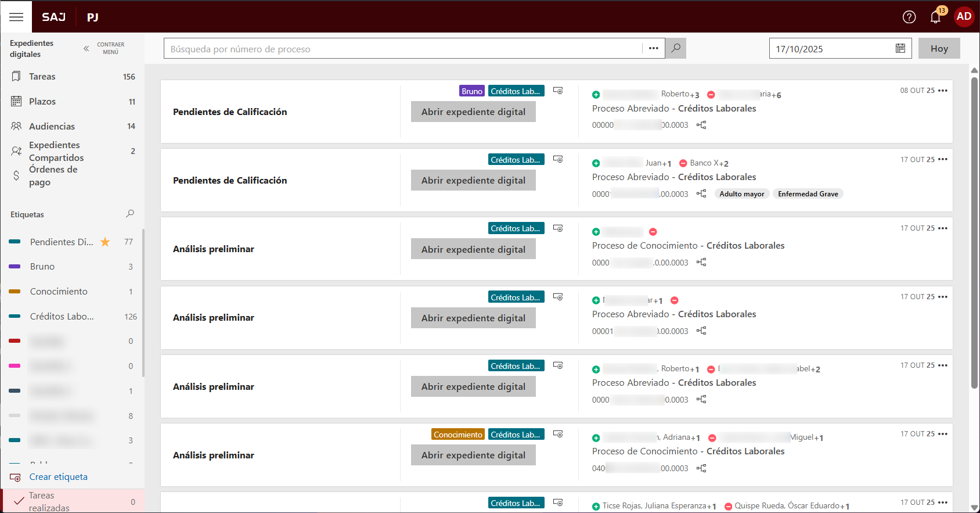Collapse the side menu with Contraer Menú
Screen dimensions: 980x513
[x=105, y=48]
